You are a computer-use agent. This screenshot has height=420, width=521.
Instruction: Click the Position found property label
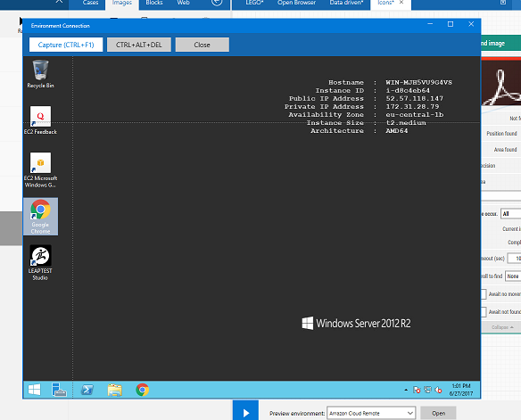(501, 133)
